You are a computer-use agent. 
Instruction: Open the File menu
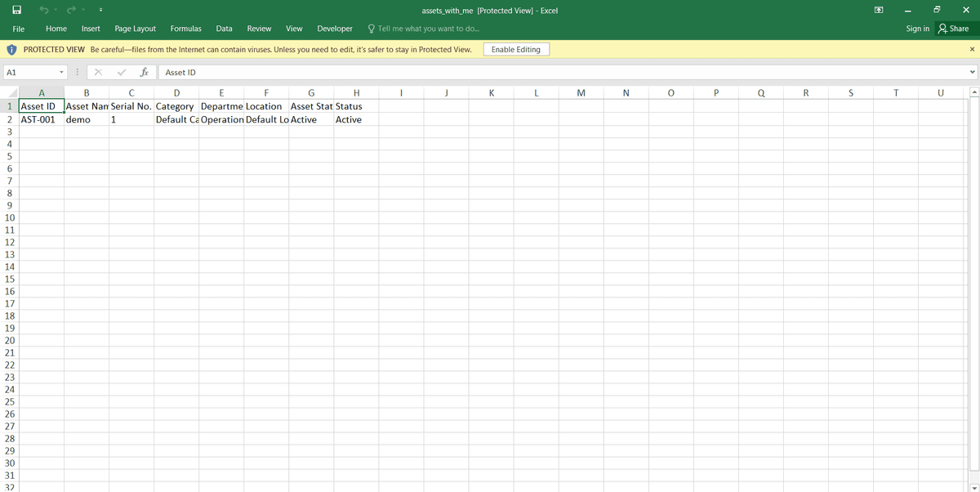coord(18,28)
